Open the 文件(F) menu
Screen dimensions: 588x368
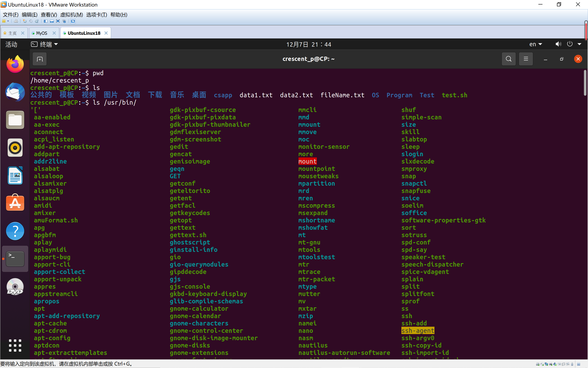(x=10, y=15)
